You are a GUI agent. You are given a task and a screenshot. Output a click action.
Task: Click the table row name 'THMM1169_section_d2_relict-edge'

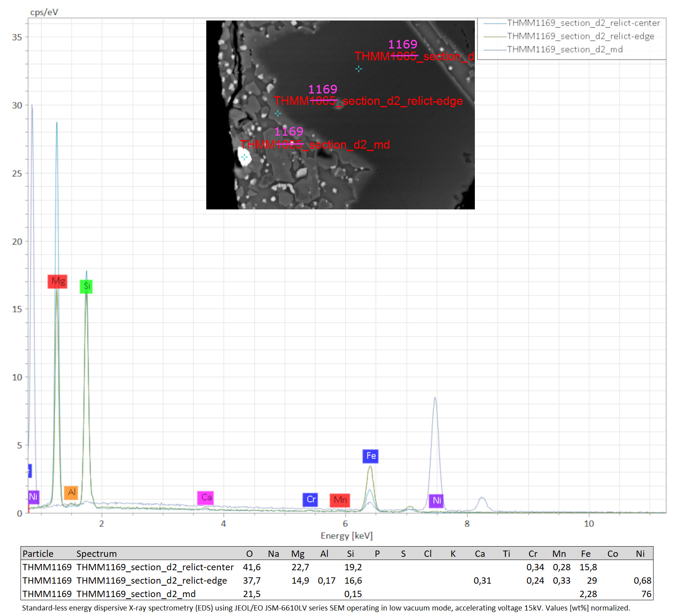[x=152, y=581]
